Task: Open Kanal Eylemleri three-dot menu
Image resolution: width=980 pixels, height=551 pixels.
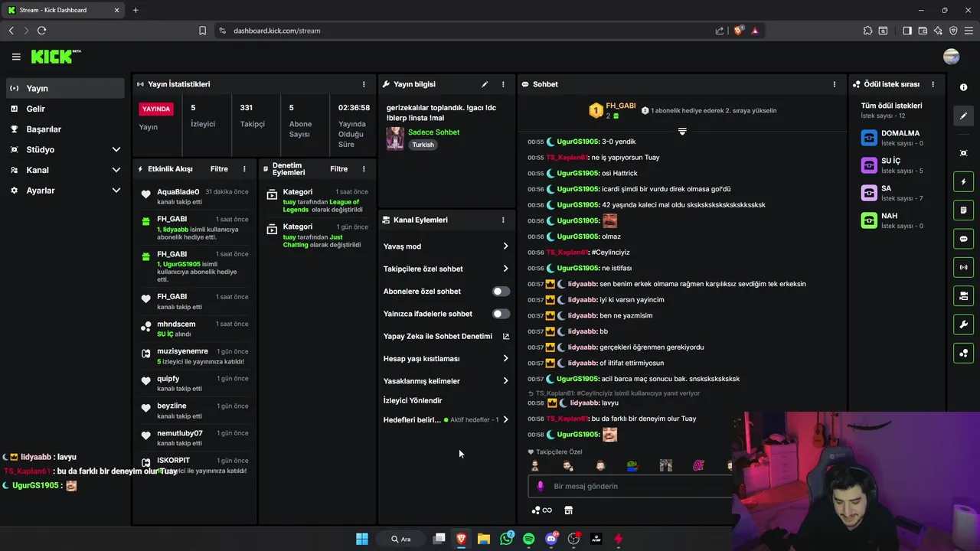Action: click(503, 220)
